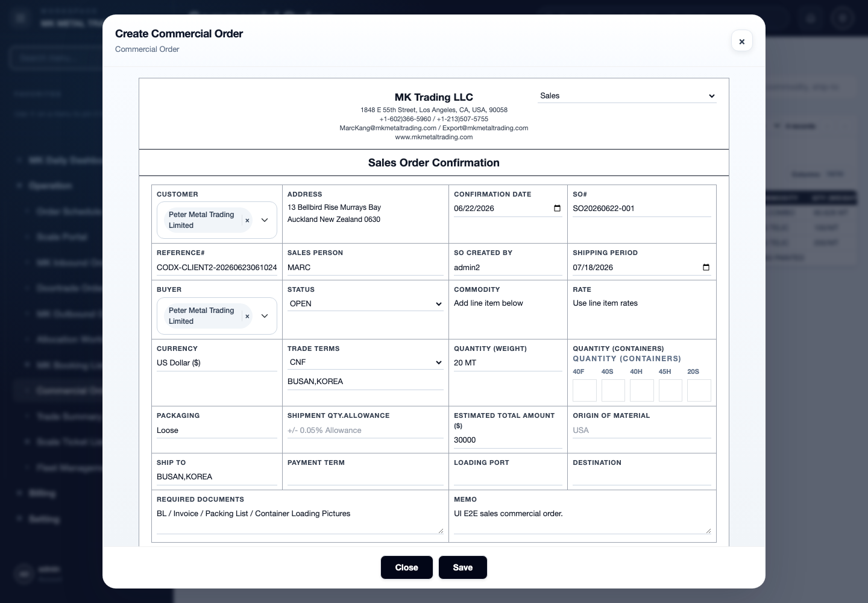Click the 40H container quantity box
This screenshot has width=868, height=603.
(x=642, y=391)
